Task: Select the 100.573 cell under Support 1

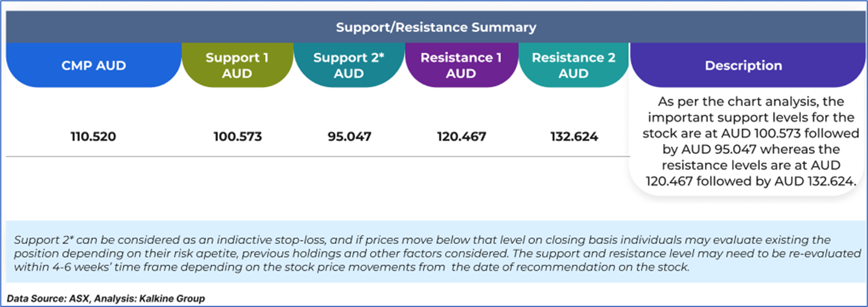Action: coord(237,137)
